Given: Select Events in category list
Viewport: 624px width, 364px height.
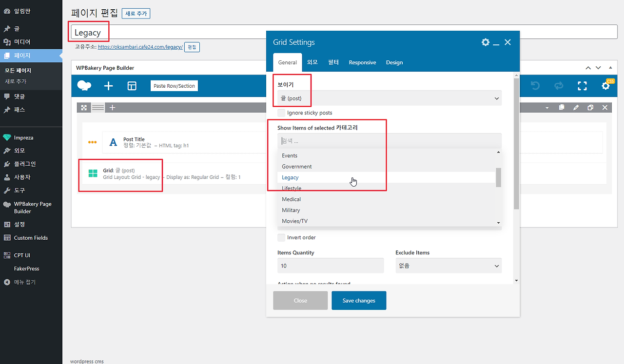Looking at the screenshot, I should (x=387, y=155).
